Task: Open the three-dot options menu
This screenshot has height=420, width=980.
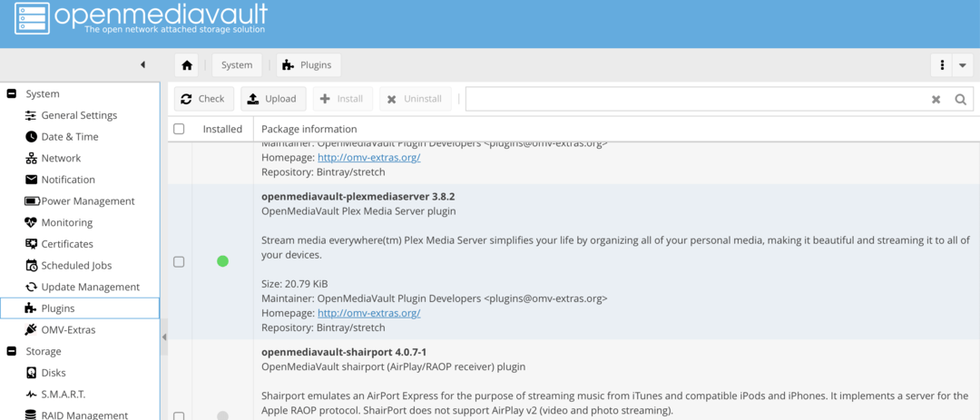Action: click(x=941, y=65)
